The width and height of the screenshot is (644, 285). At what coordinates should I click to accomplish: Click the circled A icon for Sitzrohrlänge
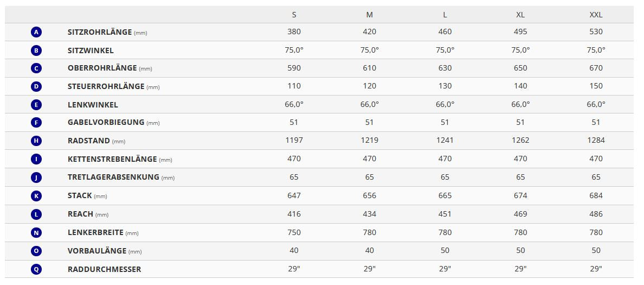tap(36, 32)
